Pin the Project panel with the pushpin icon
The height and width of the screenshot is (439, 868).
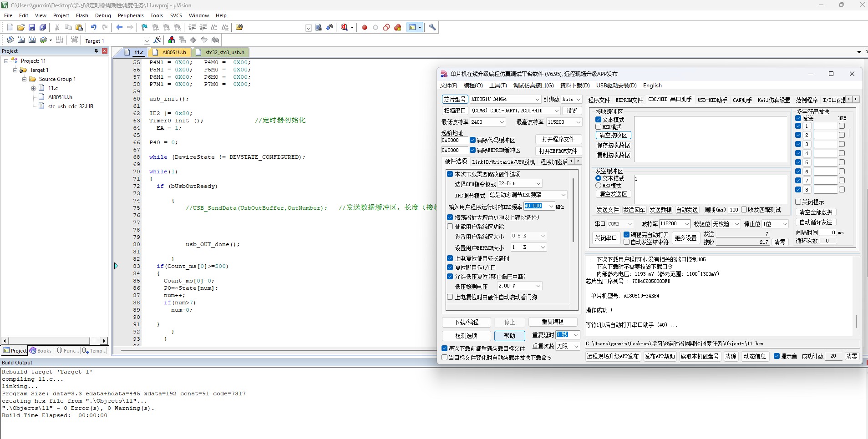pos(96,51)
